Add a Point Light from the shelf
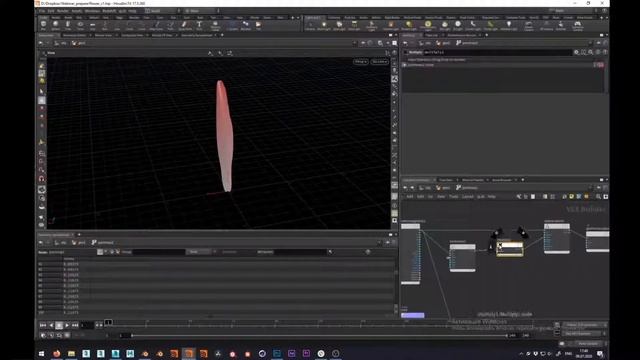The width and height of the screenshot is (640, 360). 324,26
